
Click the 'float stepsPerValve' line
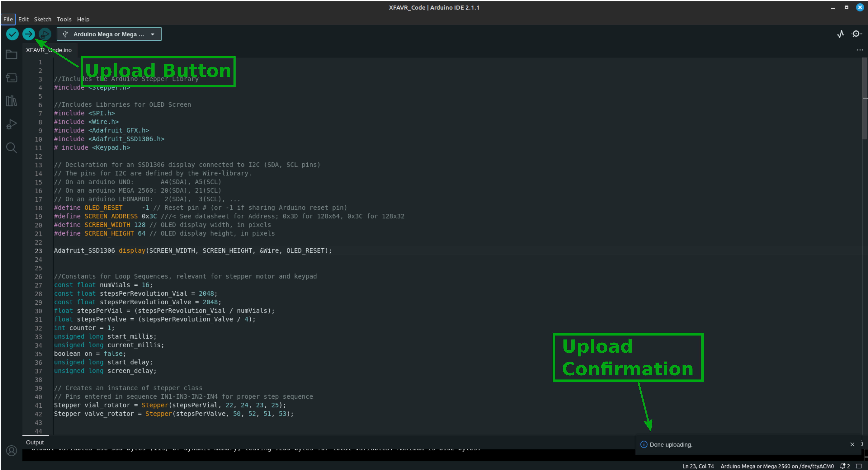click(x=155, y=319)
